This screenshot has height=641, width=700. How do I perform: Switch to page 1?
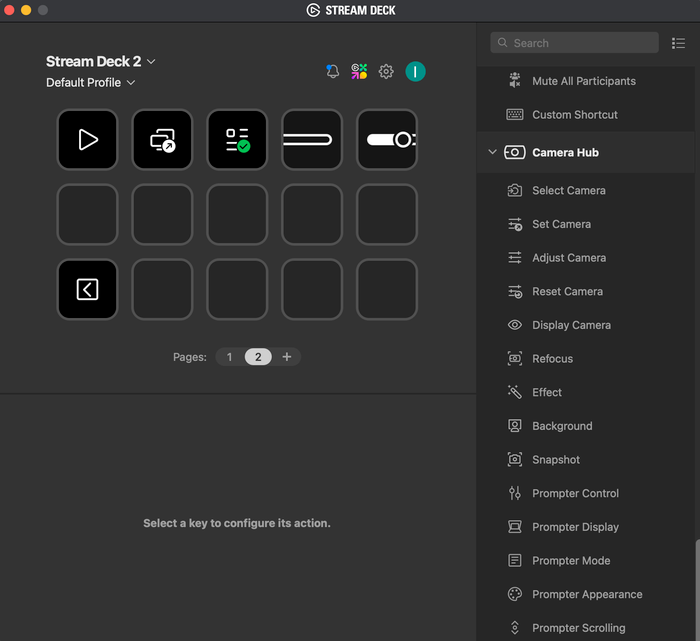229,357
